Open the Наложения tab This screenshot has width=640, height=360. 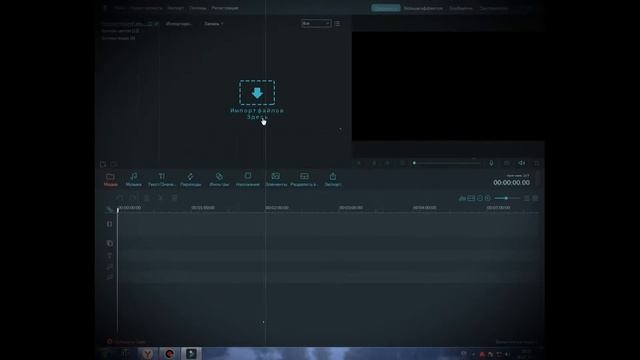tap(248, 180)
